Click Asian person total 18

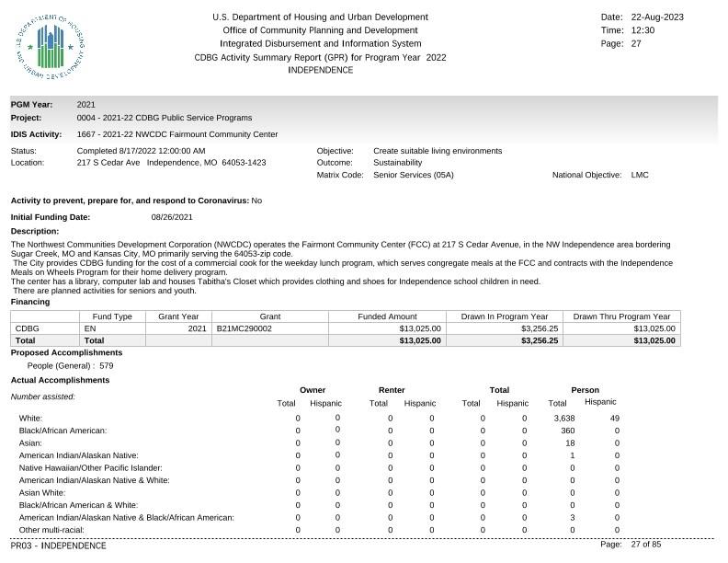(x=570, y=443)
